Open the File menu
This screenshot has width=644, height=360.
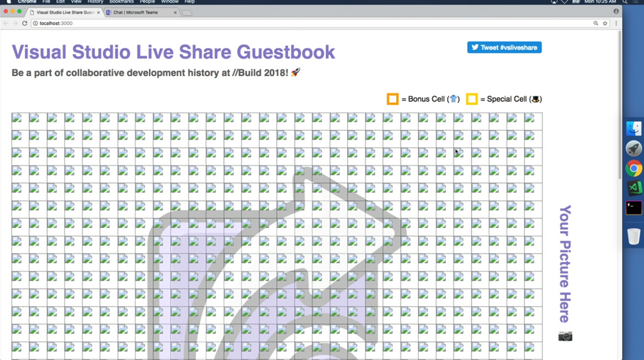(x=46, y=2)
